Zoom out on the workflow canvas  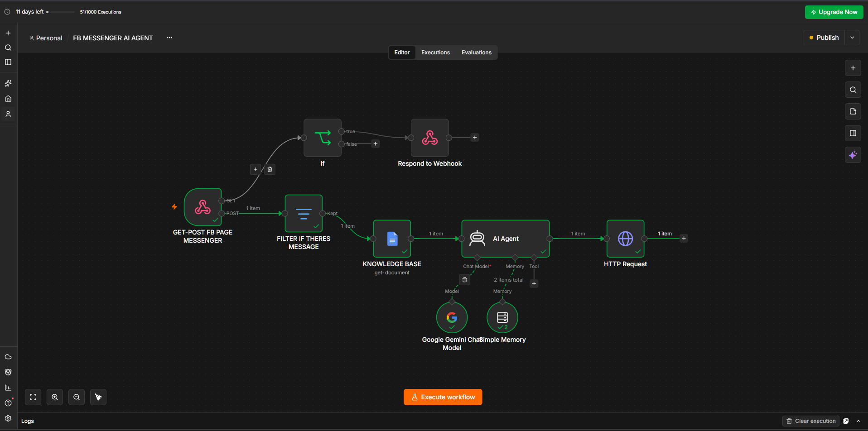click(x=77, y=397)
